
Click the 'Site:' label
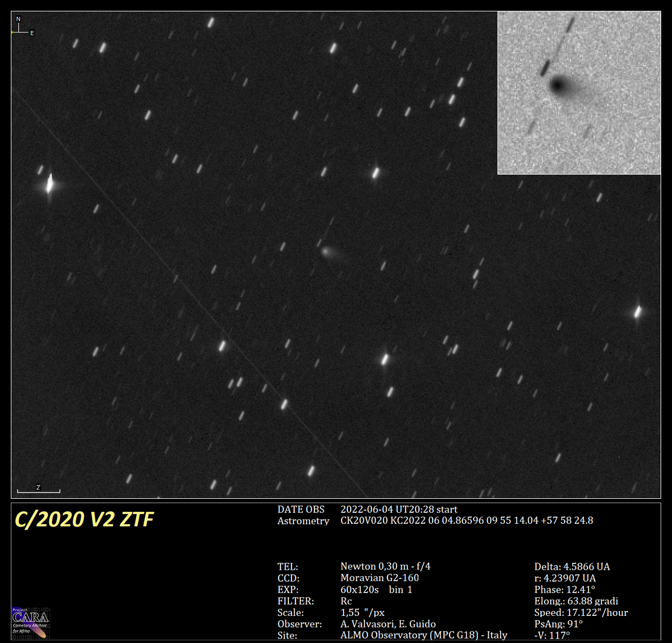[287, 635]
